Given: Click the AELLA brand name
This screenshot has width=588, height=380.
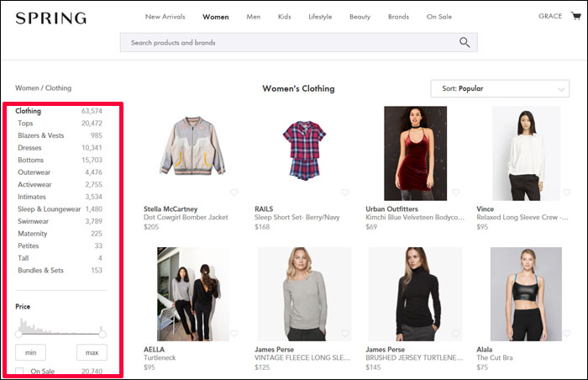Looking at the screenshot, I should tap(154, 349).
